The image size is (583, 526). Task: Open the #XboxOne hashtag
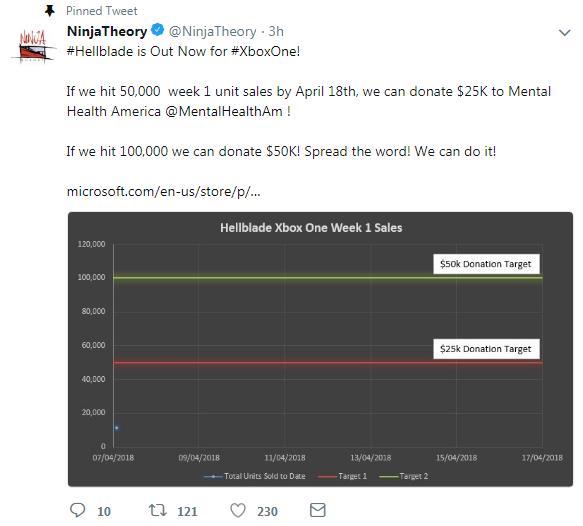[265, 51]
